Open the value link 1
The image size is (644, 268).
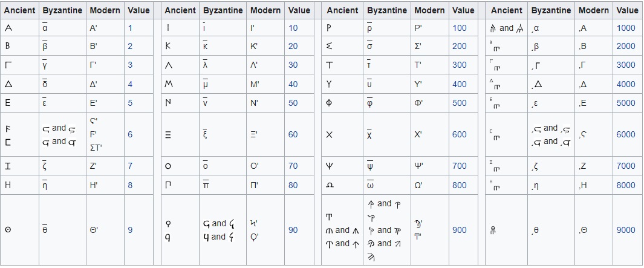[x=130, y=28]
